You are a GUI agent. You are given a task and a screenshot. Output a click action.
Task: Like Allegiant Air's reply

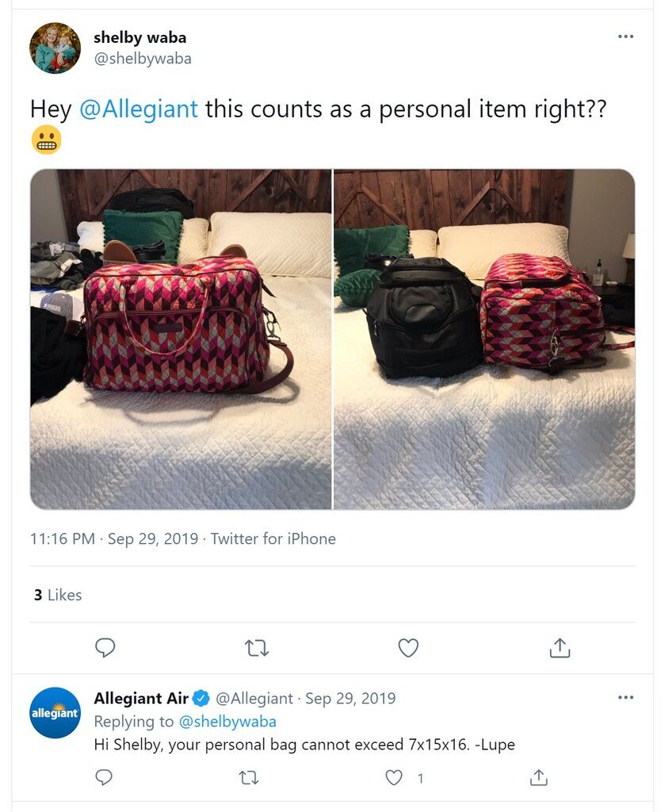point(394,777)
